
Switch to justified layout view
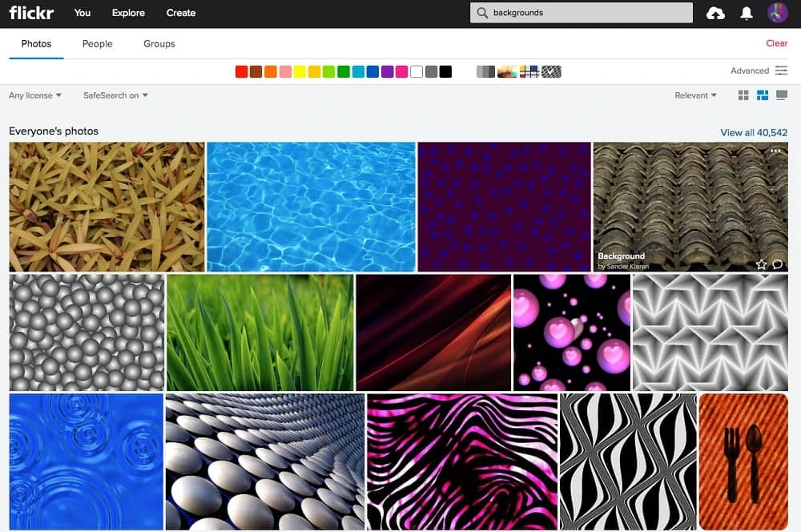point(763,95)
